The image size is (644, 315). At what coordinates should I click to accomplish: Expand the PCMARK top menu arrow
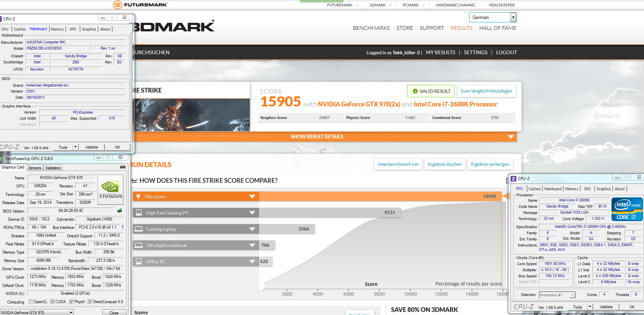[x=424, y=5]
